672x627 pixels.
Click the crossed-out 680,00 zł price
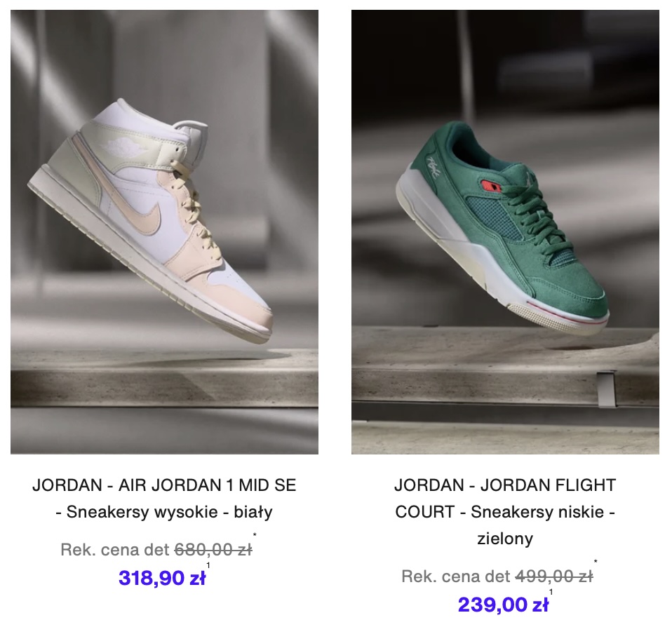[x=213, y=549]
